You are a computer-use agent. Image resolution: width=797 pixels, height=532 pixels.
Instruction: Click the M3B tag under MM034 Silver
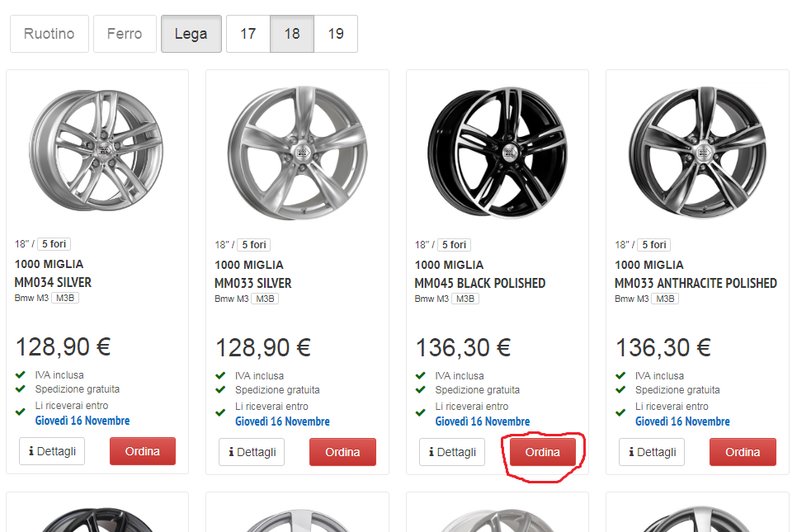[x=65, y=298]
